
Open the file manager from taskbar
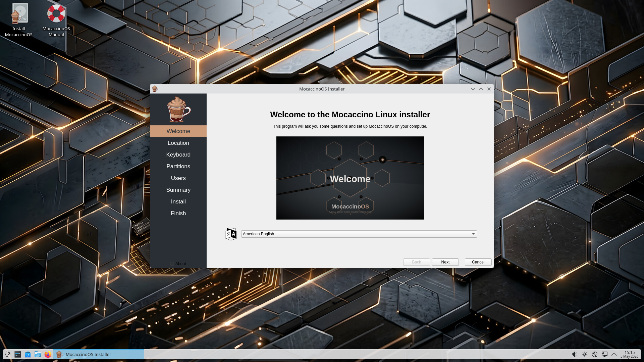click(38, 354)
